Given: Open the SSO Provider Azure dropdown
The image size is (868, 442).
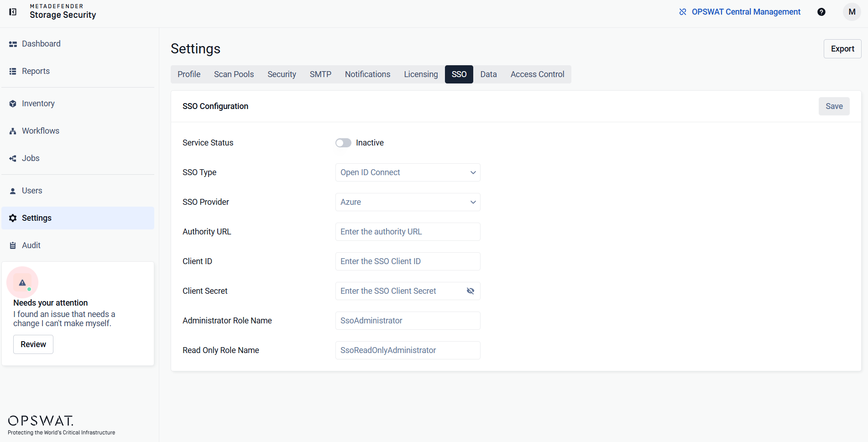Looking at the screenshot, I should pyautogui.click(x=408, y=202).
